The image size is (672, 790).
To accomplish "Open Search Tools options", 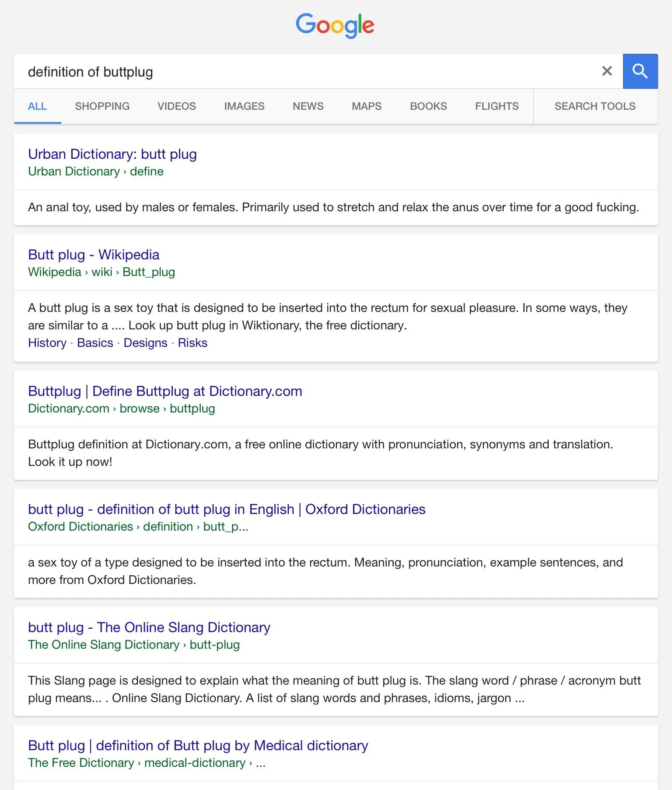I will pyautogui.click(x=595, y=106).
